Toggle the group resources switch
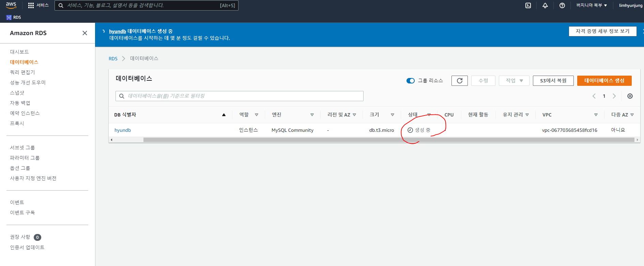 point(410,81)
